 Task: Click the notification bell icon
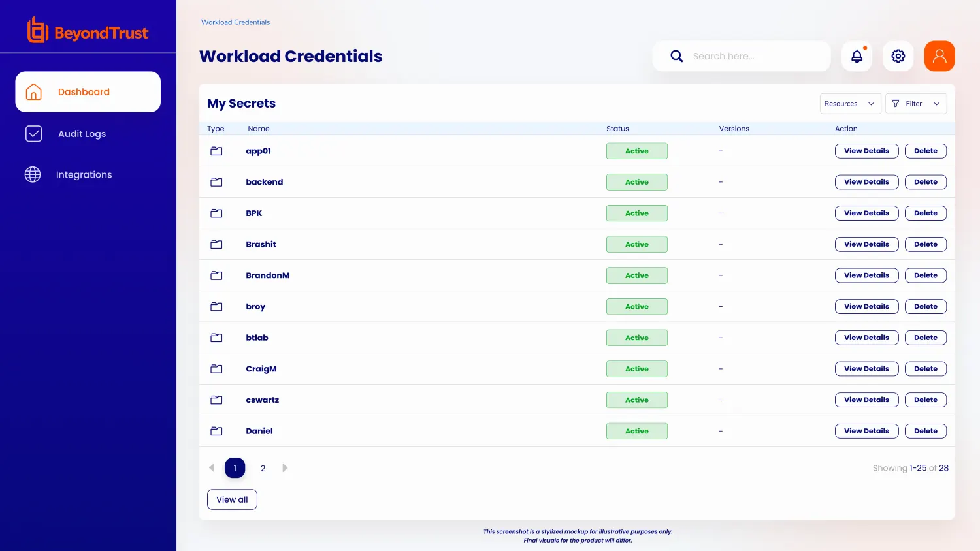[x=857, y=56]
